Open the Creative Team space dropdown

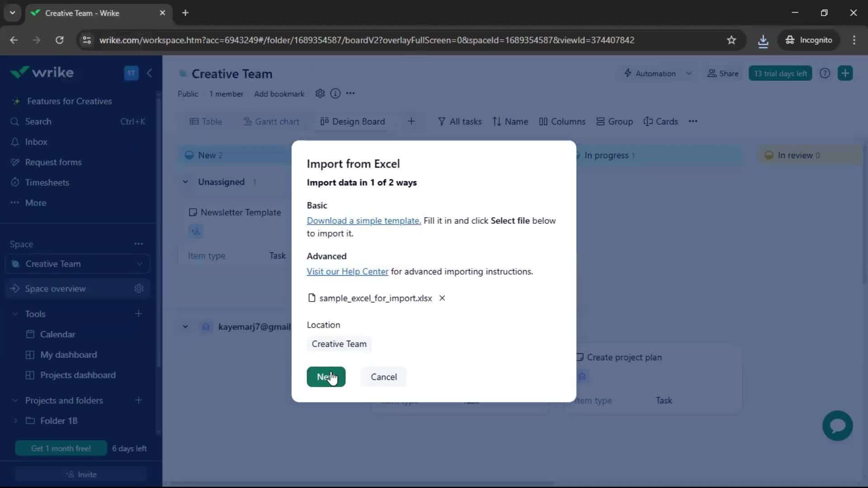pyautogui.click(x=78, y=264)
